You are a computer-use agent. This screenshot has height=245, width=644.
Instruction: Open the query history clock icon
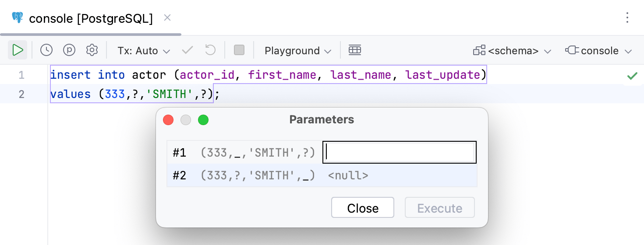[x=46, y=50]
